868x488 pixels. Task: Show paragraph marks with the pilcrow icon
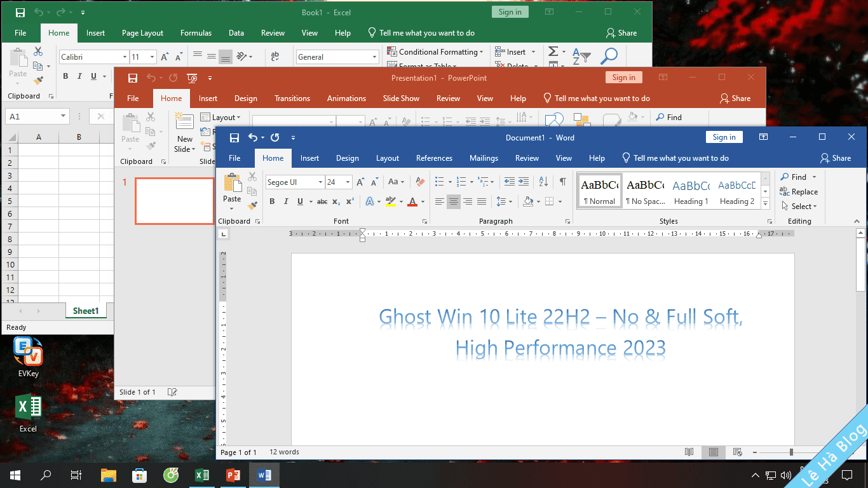coord(562,182)
